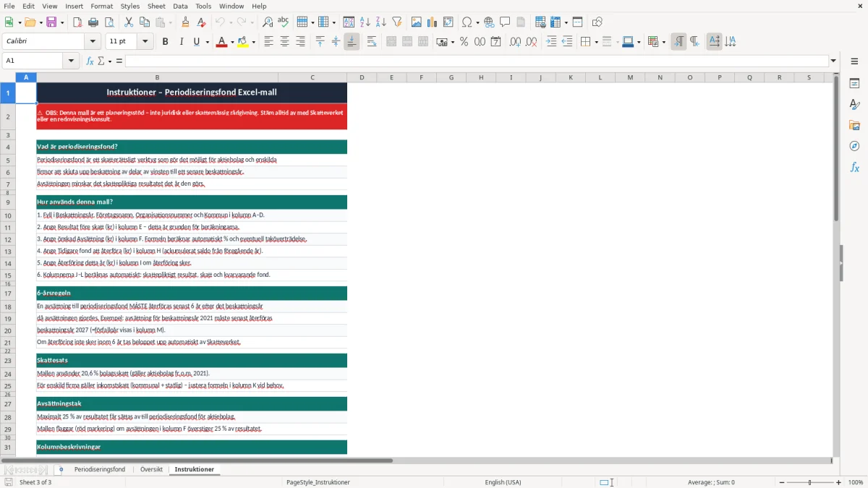
Task: Apply the red font color swatch
Action: 221,42
